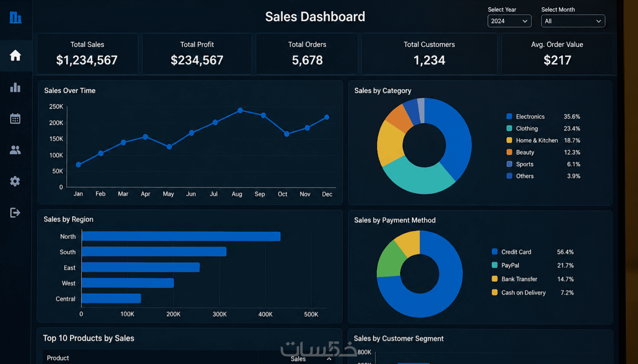Click the dashboard logo icon
The image size is (638, 364).
point(15,17)
